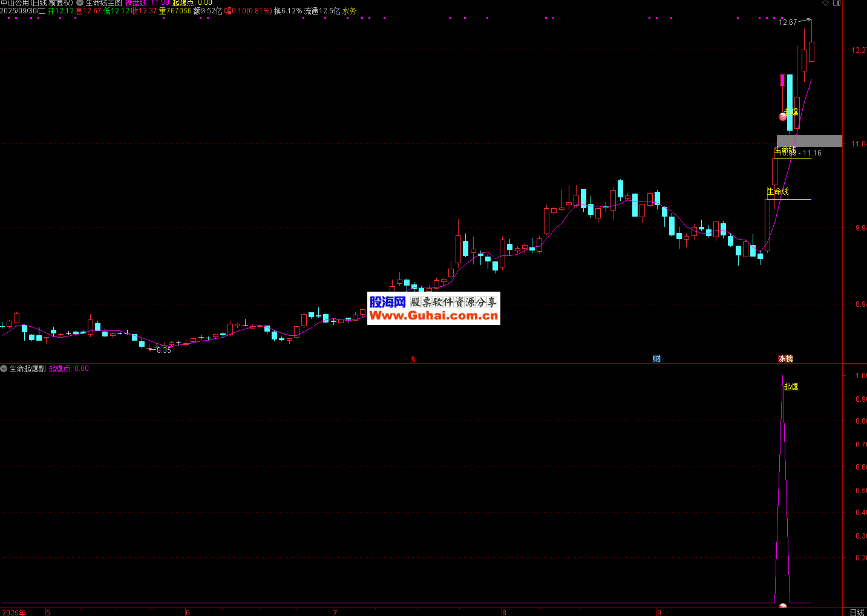Screen dimensions: 867x616
Task: Click the diamond icon at top right
Action: (826, 3)
